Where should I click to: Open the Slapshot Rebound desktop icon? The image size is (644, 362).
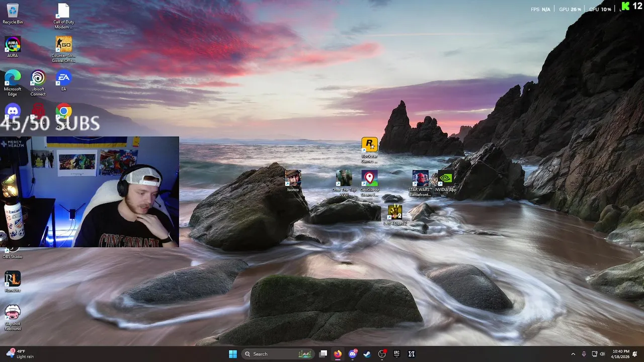pos(13,317)
